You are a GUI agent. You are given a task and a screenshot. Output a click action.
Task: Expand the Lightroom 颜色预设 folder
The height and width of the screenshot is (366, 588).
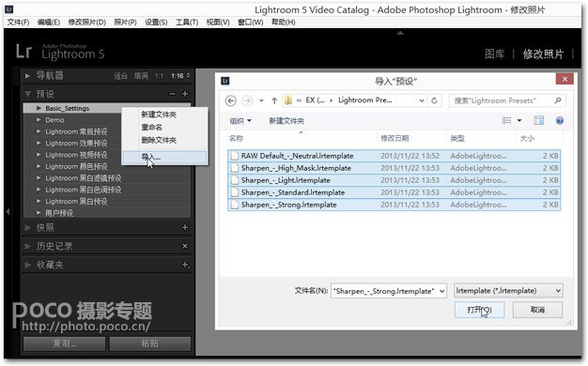[x=39, y=166]
